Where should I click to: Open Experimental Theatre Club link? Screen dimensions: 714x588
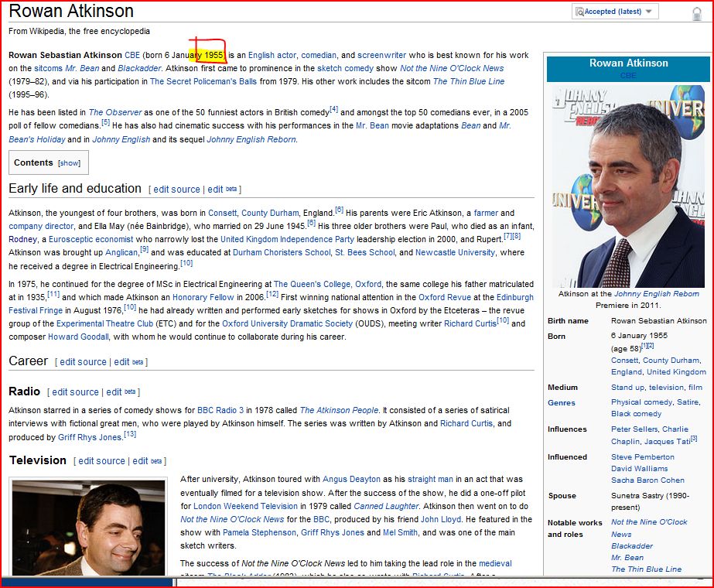pyautogui.click(x=104, y=324)
